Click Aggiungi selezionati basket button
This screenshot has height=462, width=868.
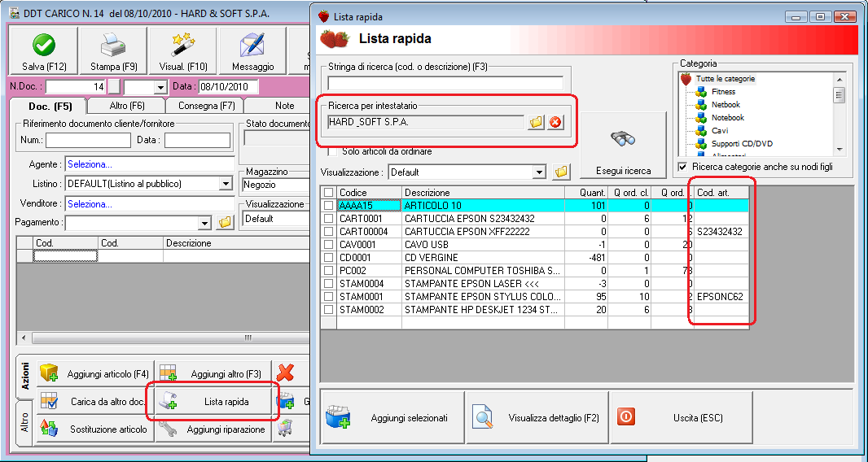393,418
